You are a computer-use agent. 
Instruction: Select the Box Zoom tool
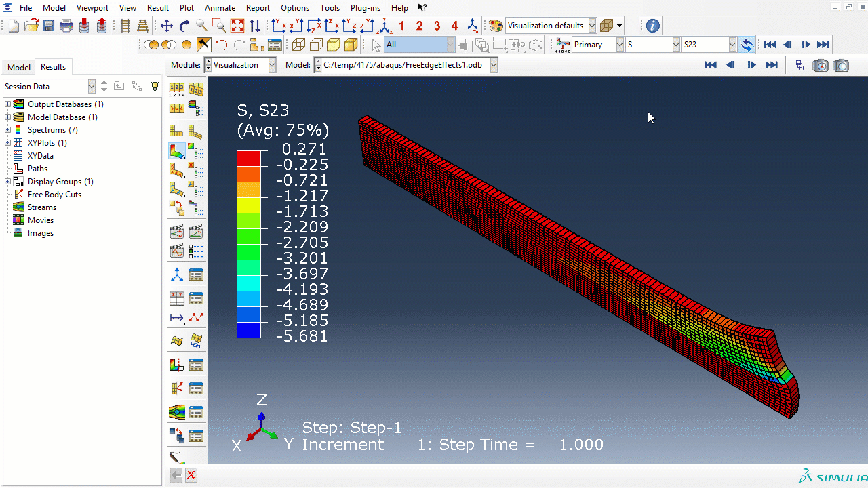click(x=219, y=26)
